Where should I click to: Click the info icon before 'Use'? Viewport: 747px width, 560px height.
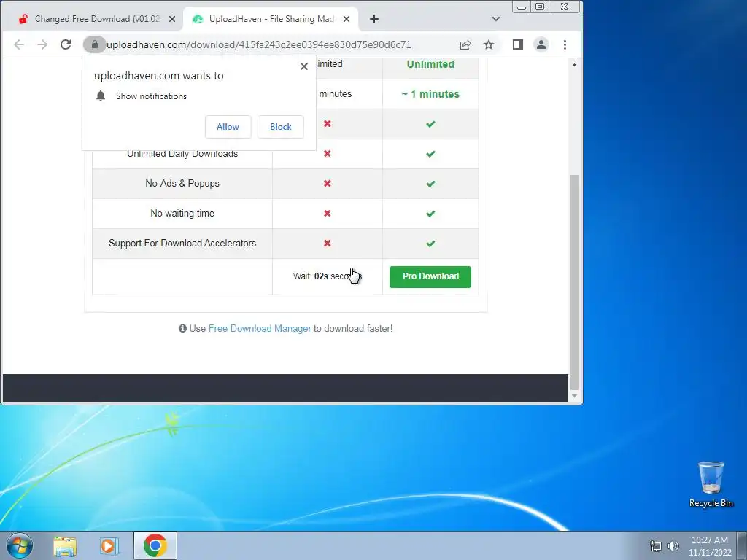pyautogui.click(x=182, y=329)
